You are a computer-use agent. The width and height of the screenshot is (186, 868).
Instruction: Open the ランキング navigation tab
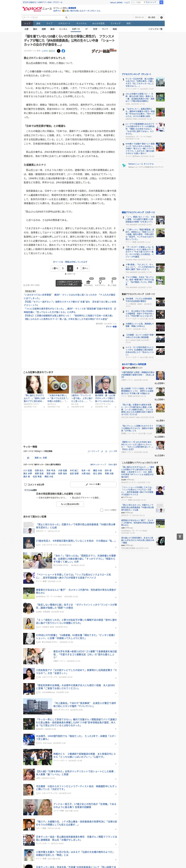pos(115,24)
